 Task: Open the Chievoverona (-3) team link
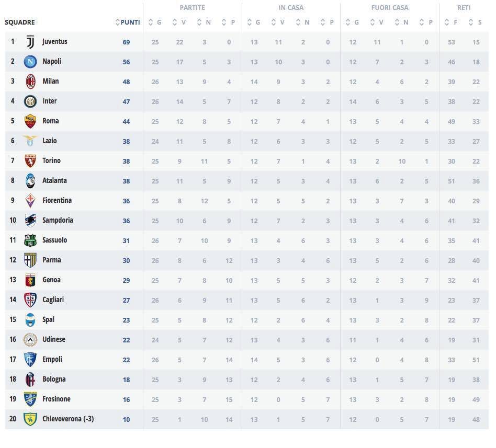point(68,419)
